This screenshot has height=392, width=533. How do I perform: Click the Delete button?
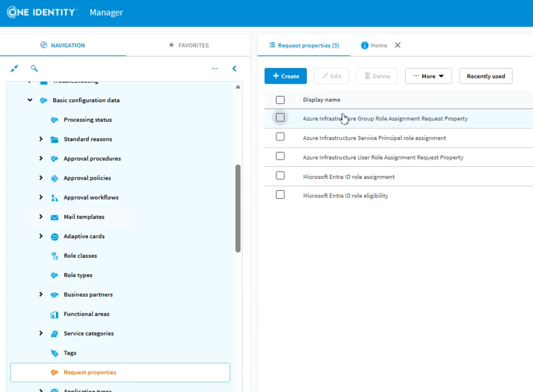pos(377,76)
